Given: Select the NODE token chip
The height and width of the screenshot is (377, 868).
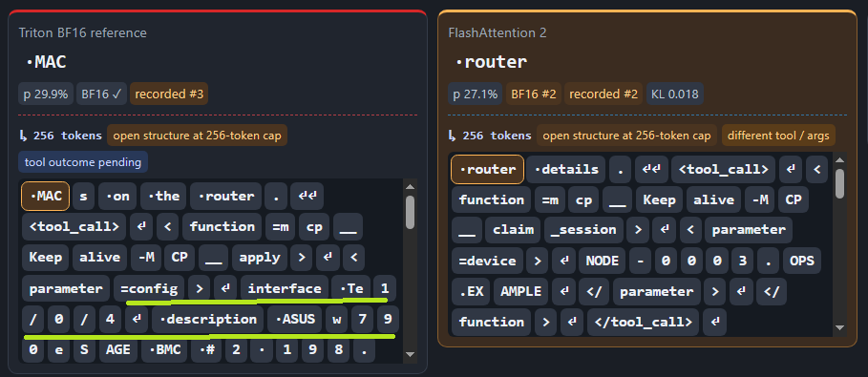Looking at the screenshot, I should click(x=603, y=261).
